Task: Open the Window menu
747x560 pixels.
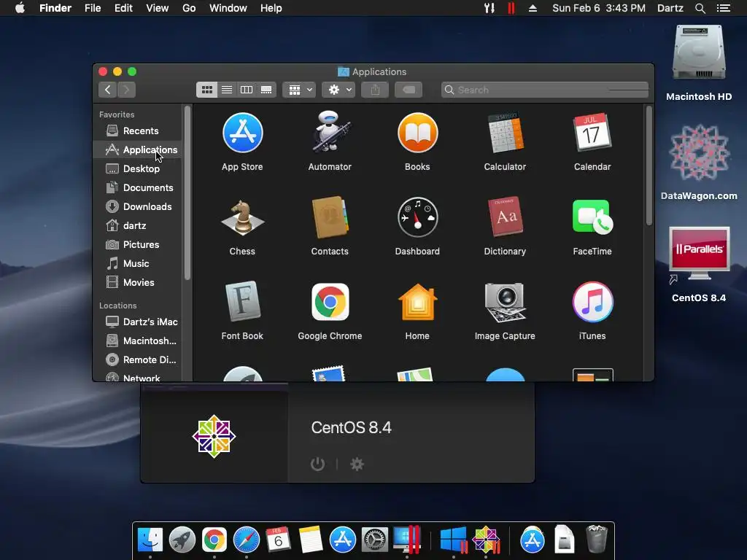Action: (228, 8)
